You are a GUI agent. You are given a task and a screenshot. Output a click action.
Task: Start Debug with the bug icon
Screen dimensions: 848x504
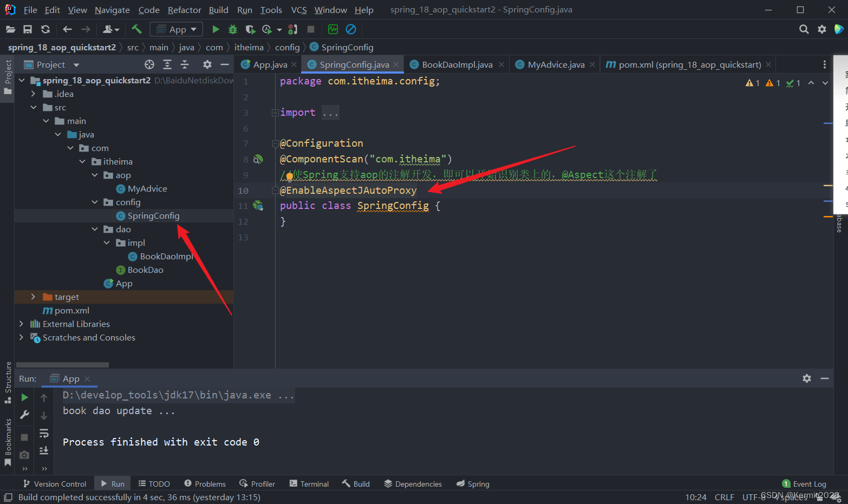coord(233,29)
